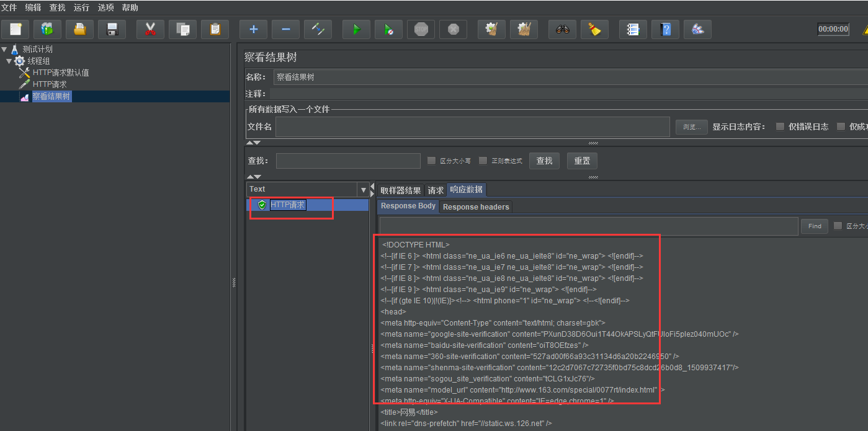Open the Response headers tab

click(x=476, y=207)
